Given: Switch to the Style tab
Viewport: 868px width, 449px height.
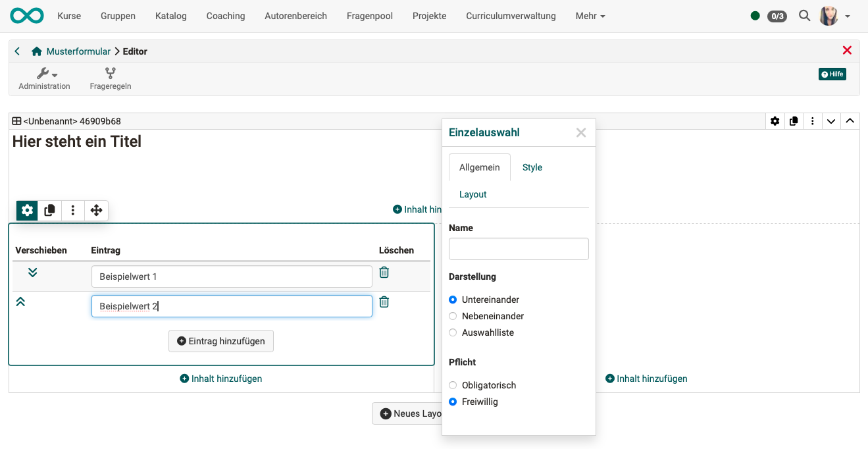Looking at the screenshot, I should coord(532,167).
